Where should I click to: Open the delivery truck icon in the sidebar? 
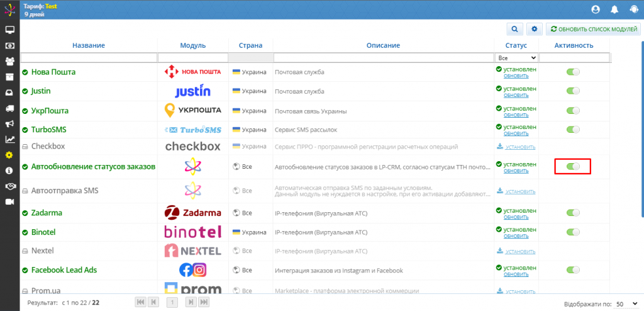[x=10, y=108]
